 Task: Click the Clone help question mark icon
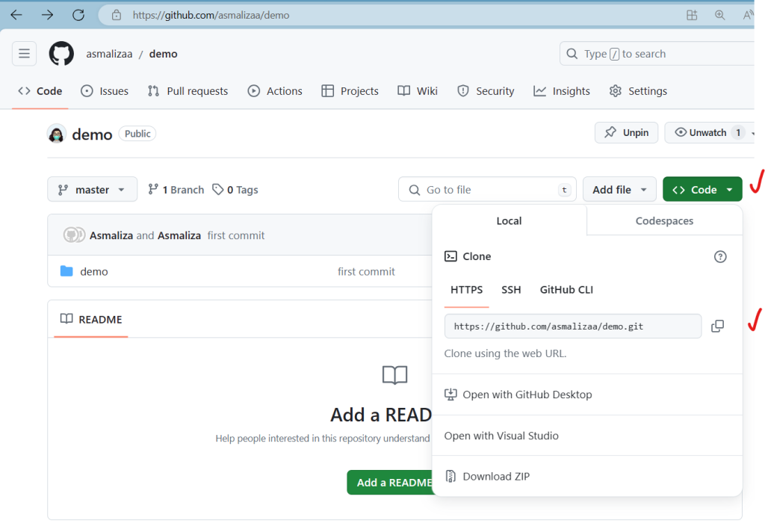[x=720, y=256]
